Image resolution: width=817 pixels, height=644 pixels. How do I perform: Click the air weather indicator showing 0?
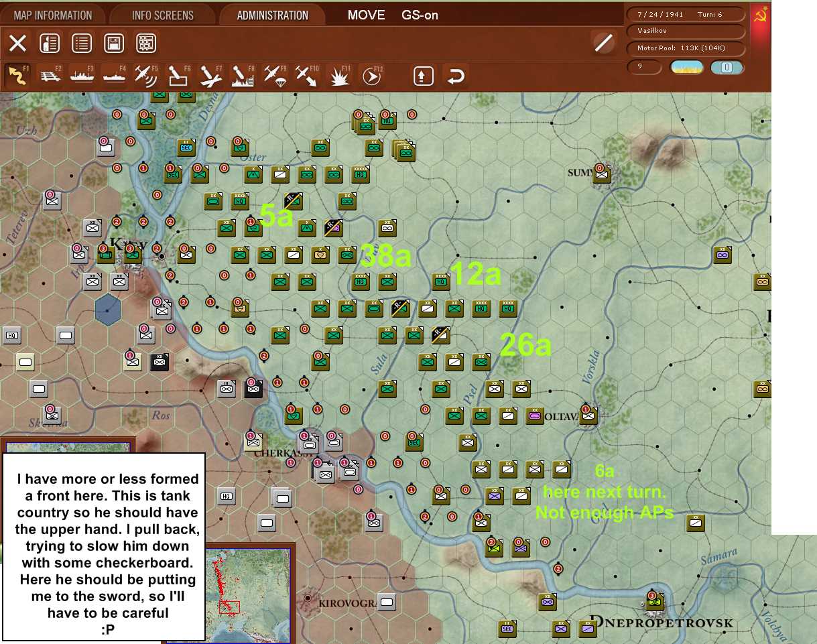click(x=727, y=67)
